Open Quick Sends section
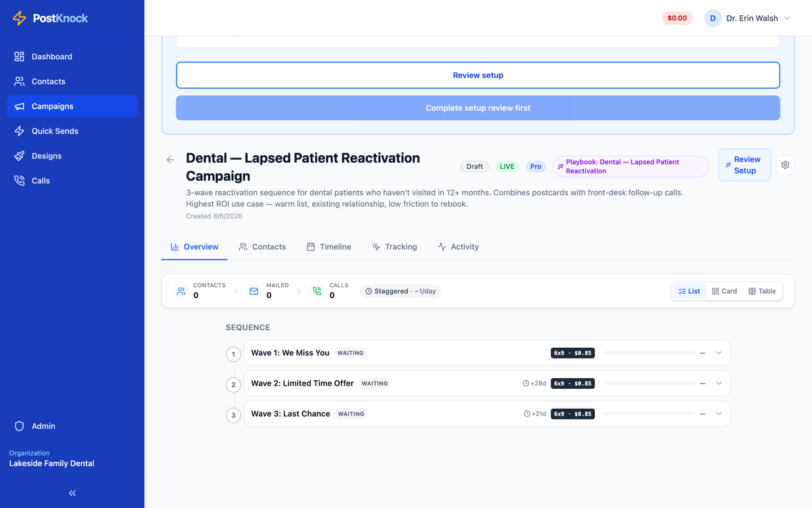Image resolution: width=812 pixels, height=508 pixels. coord(72,131)
